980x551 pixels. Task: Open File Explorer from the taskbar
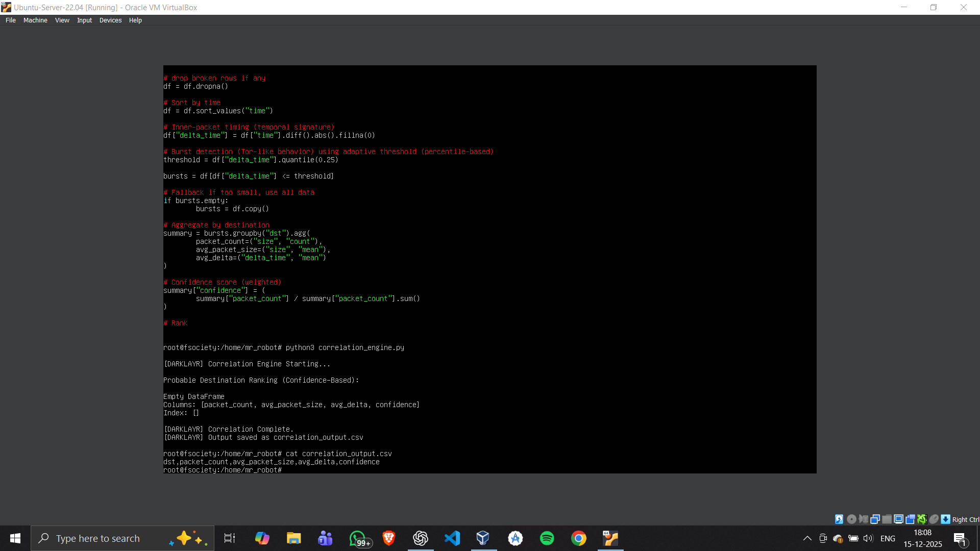[293, 538]
